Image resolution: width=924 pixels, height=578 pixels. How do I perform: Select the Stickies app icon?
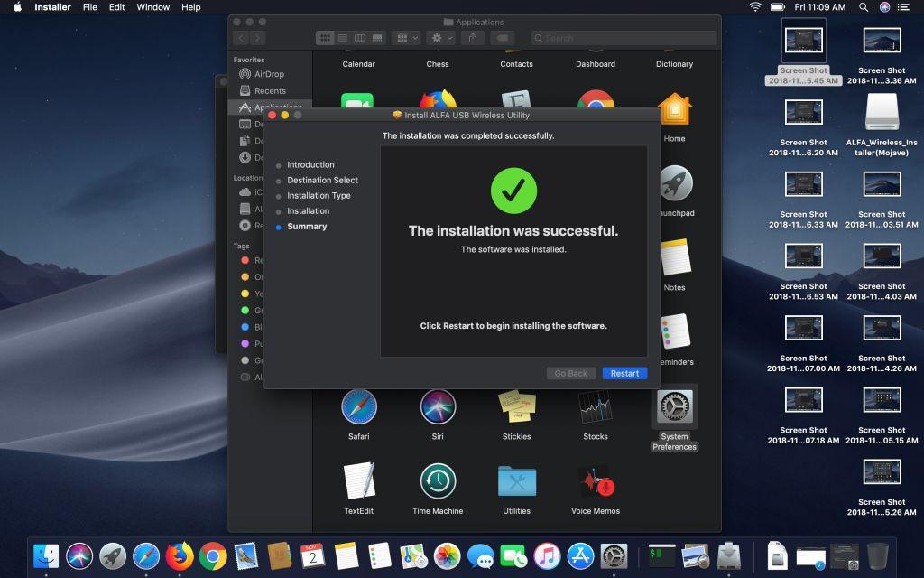pos(516,407)
